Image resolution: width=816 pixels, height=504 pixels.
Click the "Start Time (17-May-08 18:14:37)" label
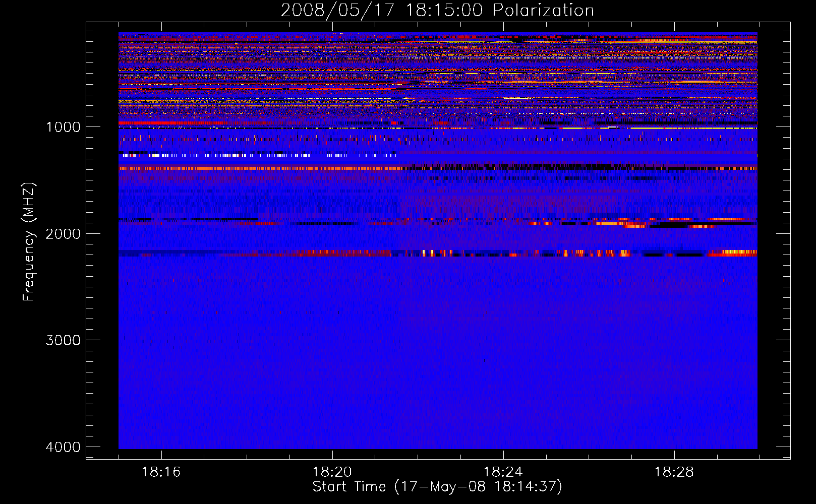tap(437, 487)
